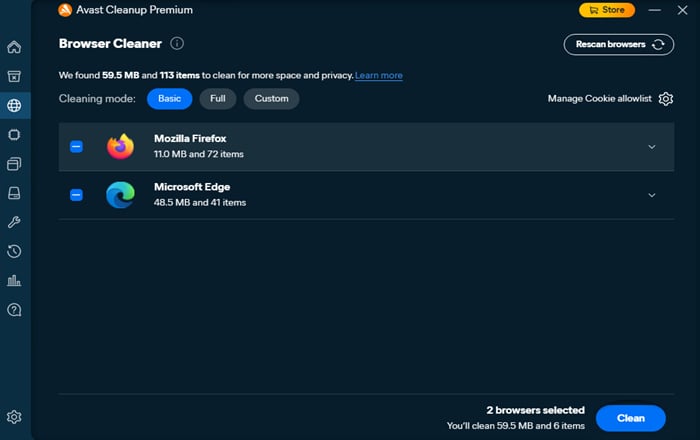Open the junk cleaner box icon in sidebar
This screenshot has width=700, height=440.
tap(14, 76)
